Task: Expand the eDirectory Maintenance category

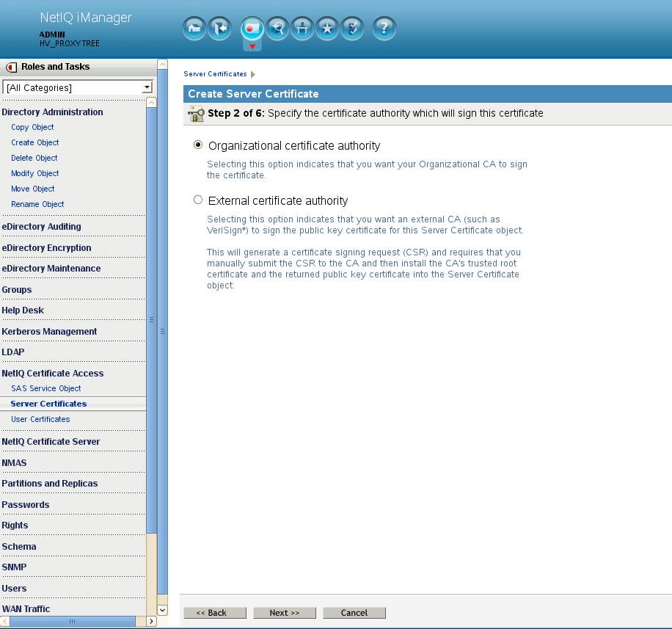Action: click(51, 269)
